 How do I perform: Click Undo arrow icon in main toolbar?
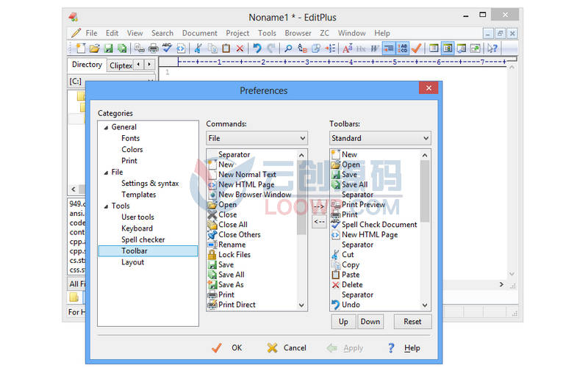tap(257, 48)
